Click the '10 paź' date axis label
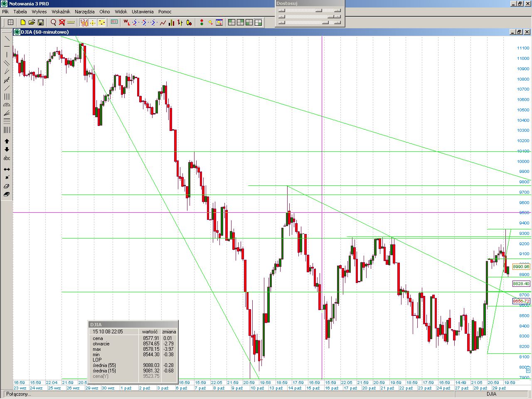This screenshot has width=532, height=399. [x=257, y=388]
